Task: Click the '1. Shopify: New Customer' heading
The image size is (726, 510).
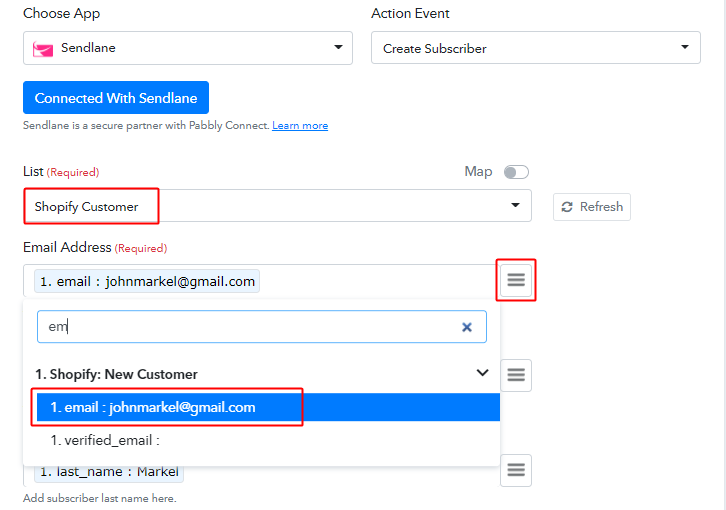Action: 117,374
